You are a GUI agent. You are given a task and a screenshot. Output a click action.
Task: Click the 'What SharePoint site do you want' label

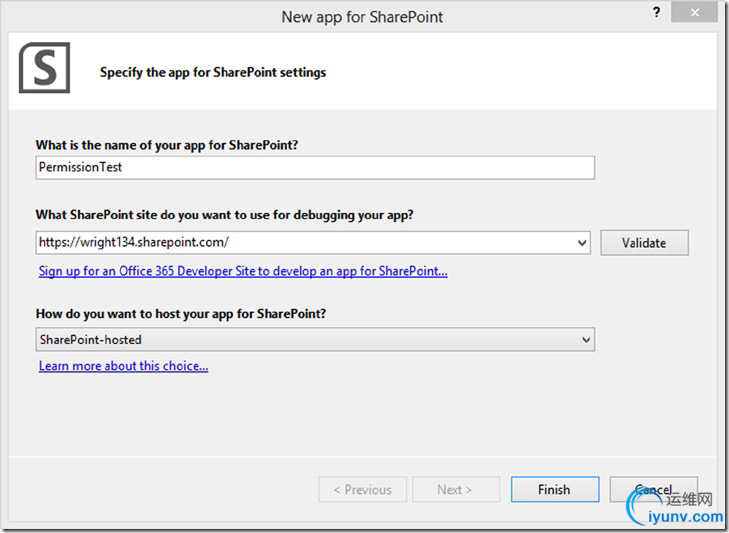coord(225,215)
